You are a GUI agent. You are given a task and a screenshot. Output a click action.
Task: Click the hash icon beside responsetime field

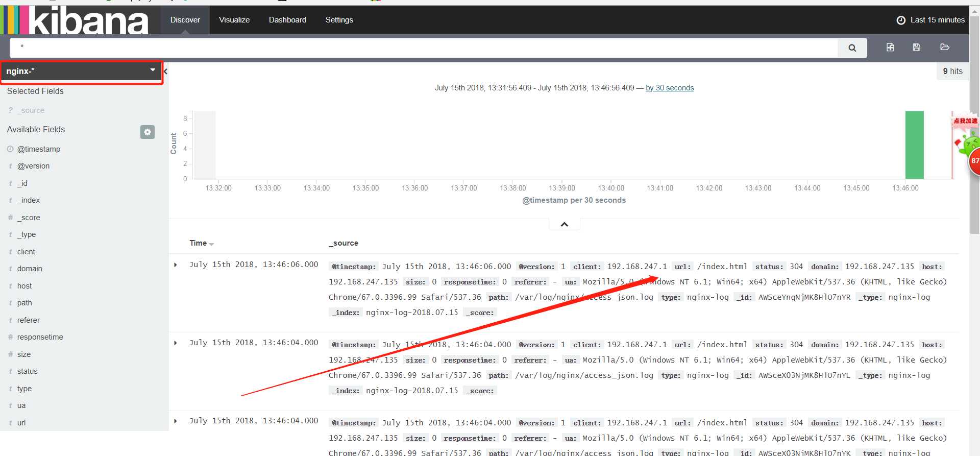(10, 337)
